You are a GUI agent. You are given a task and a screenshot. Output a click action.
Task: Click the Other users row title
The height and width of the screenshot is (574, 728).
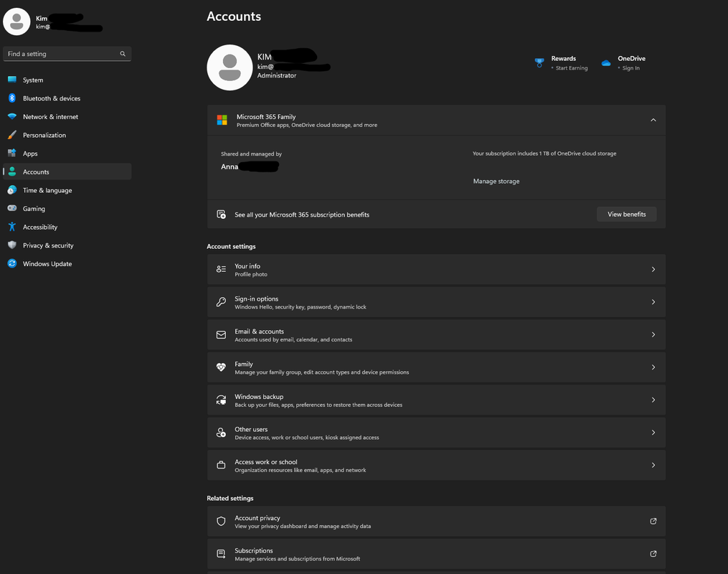click(251, 429)
